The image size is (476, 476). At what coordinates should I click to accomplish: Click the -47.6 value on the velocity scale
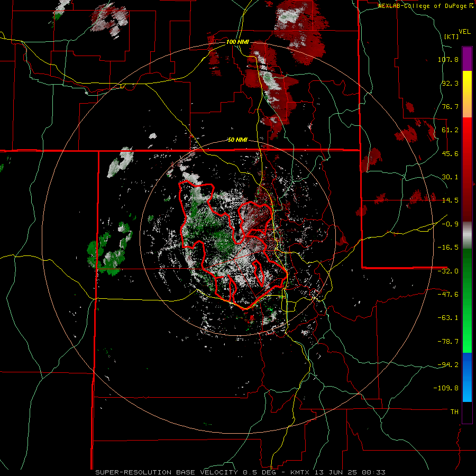click(x=448, y=295)
